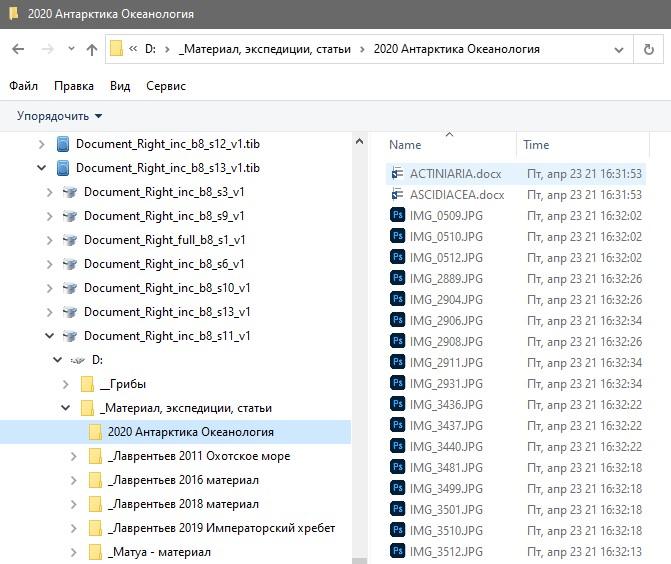Open the Файл menu

(x=24, y=86)
